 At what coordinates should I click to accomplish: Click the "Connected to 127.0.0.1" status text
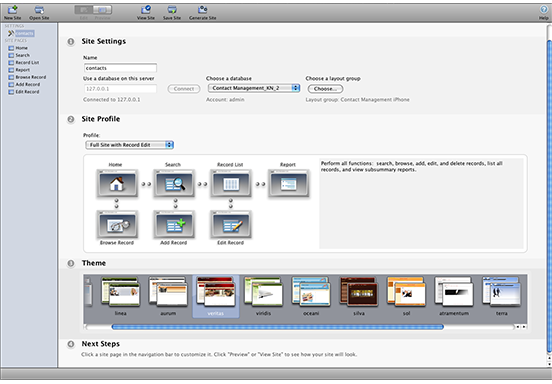tap(112, 100)
